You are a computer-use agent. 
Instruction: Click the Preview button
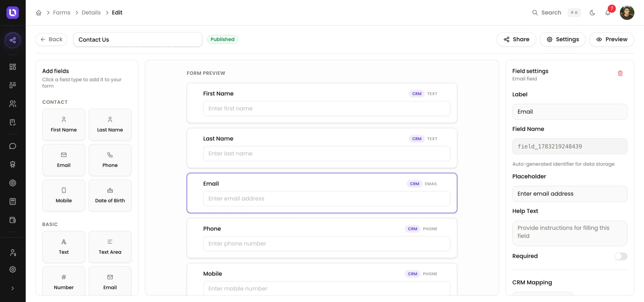(x=612, y=39)
